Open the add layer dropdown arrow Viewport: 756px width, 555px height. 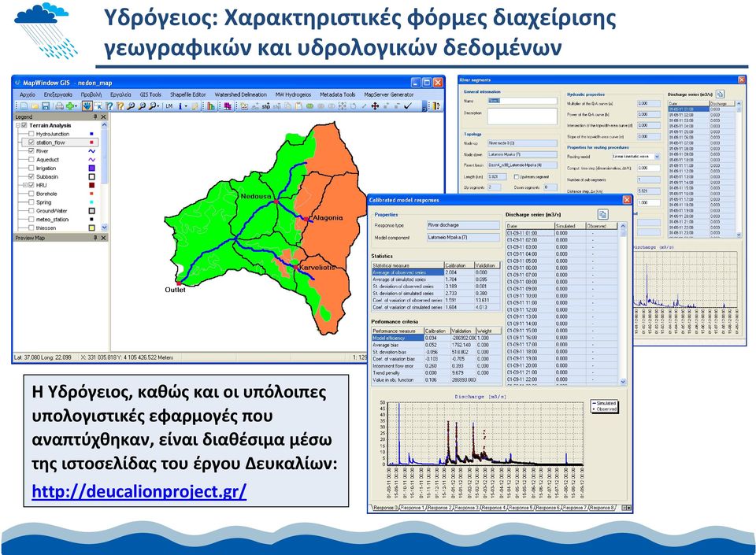pos(76,106)
